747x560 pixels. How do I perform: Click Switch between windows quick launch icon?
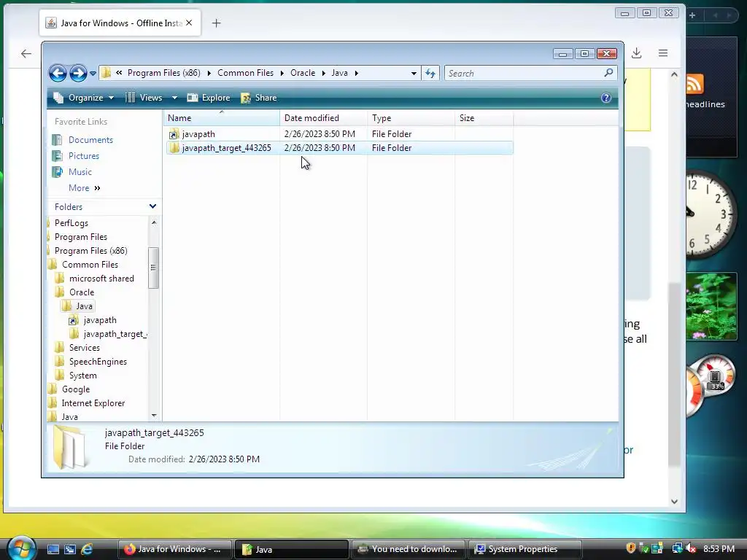click(x=70, y=550)
